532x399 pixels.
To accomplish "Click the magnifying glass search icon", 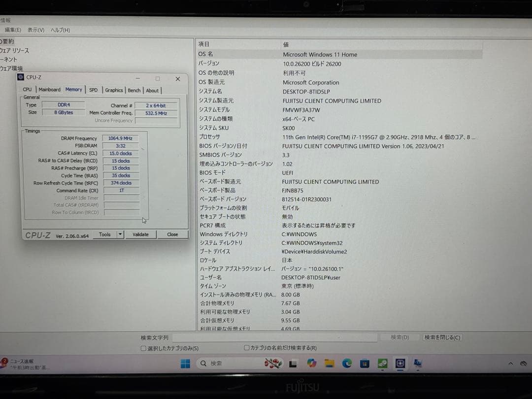I will (204, 364).
